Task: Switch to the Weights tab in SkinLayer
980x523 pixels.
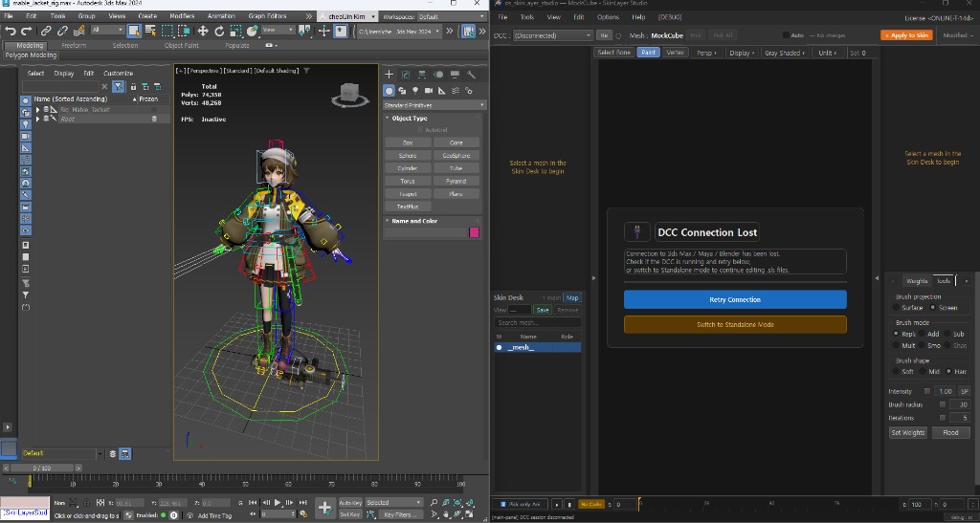Action: coord(917,281)
